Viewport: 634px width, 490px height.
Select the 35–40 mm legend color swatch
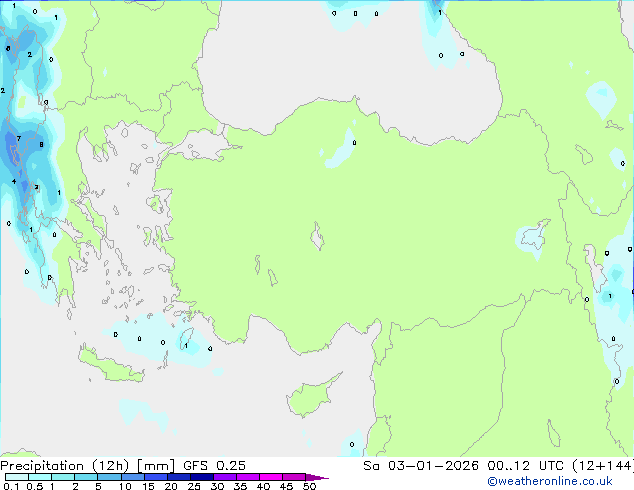pyautogui.click(x=247, y=477)
